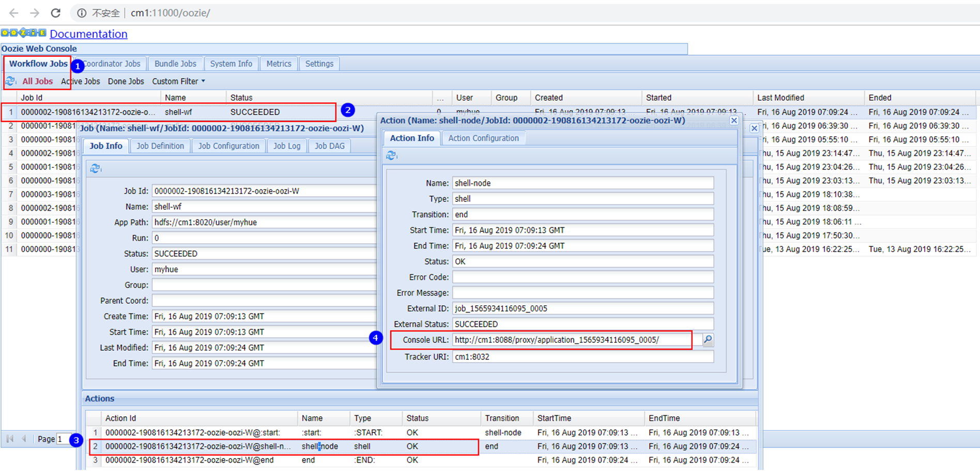Sort jobs by the Ended column
This screenshot has height=471, width=980.
[920, 98]
